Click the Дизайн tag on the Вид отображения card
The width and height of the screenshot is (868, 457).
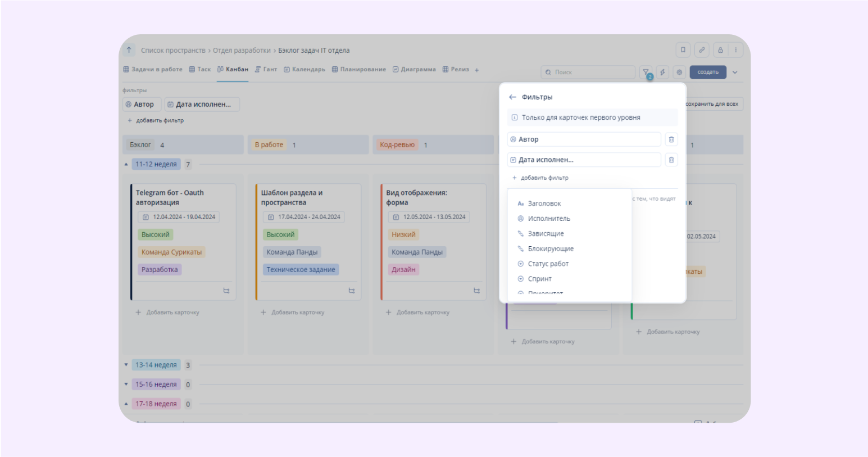[x=403, y=270]
